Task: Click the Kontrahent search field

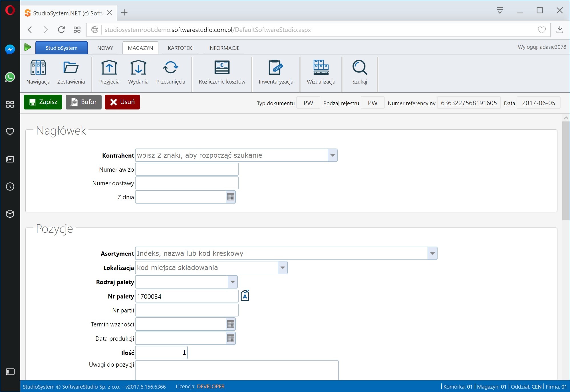Action: (231, 155)
